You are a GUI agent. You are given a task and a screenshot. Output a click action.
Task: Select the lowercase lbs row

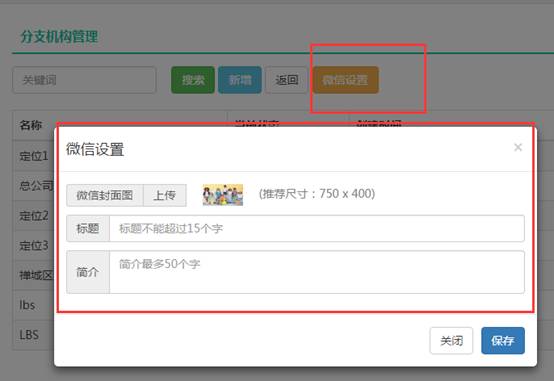[x=27, y=305]
